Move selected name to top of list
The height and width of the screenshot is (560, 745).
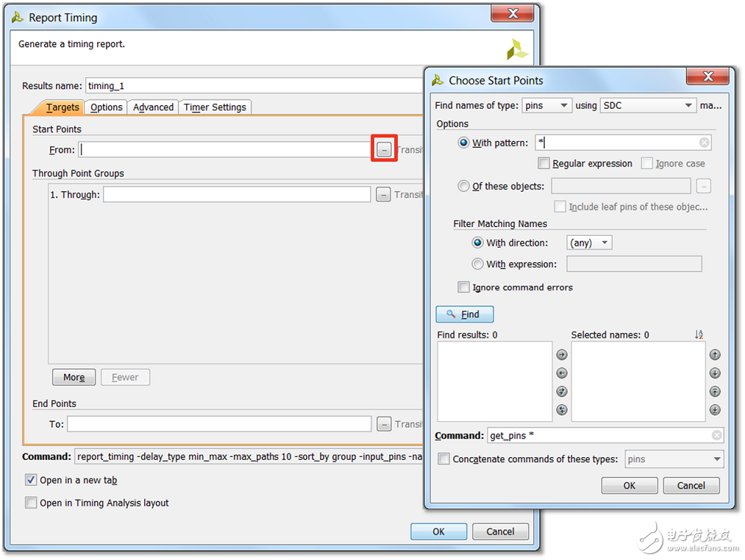[x=715, y=392]
